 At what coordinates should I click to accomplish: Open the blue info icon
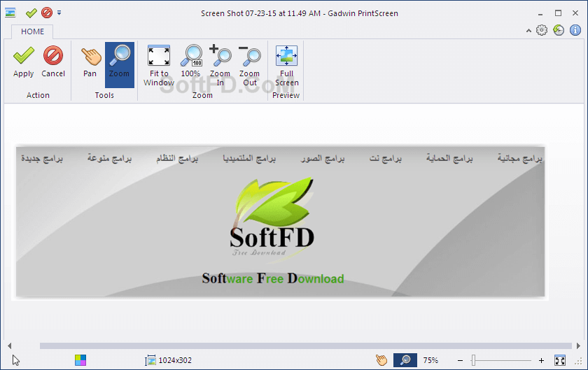[x=575, y=30]
